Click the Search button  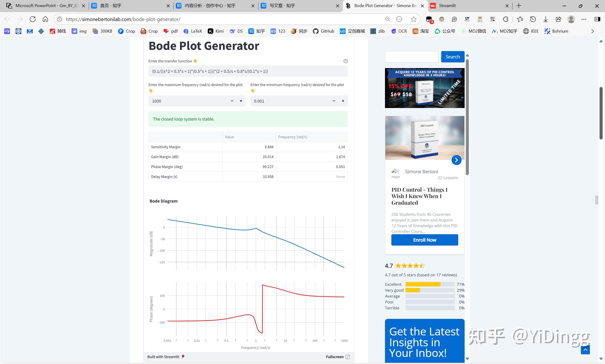click(x=453, y=57)
